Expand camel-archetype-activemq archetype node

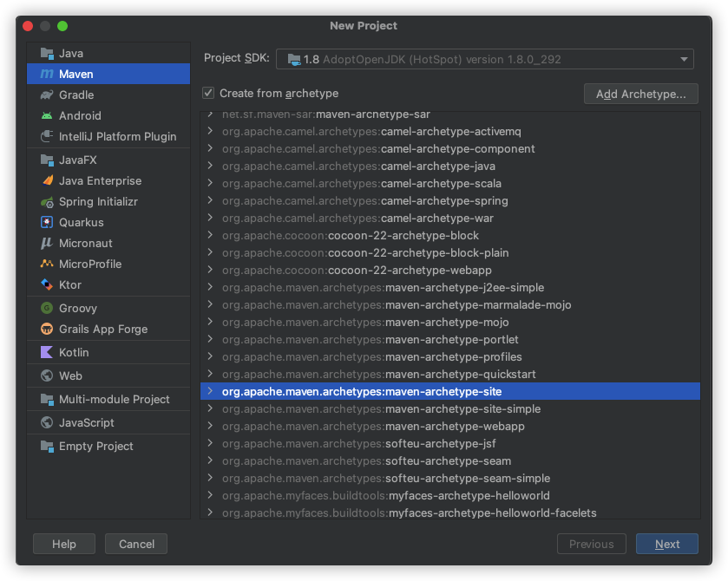click(210, 131)
